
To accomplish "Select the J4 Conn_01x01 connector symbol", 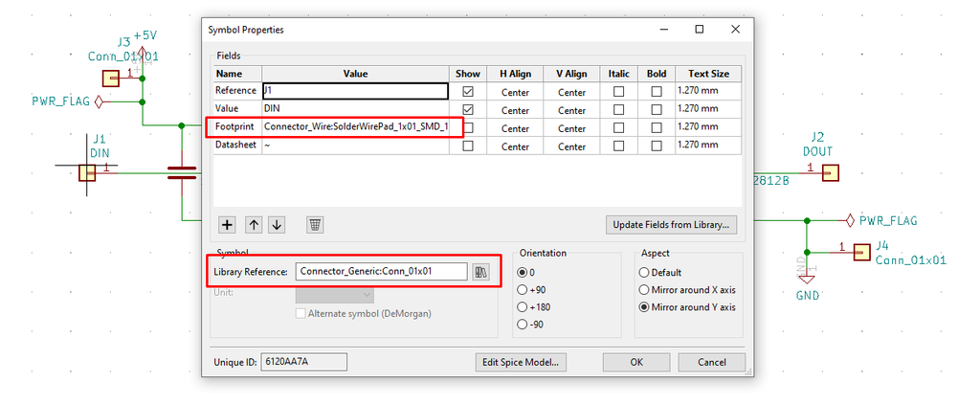I will click(862, 252).
